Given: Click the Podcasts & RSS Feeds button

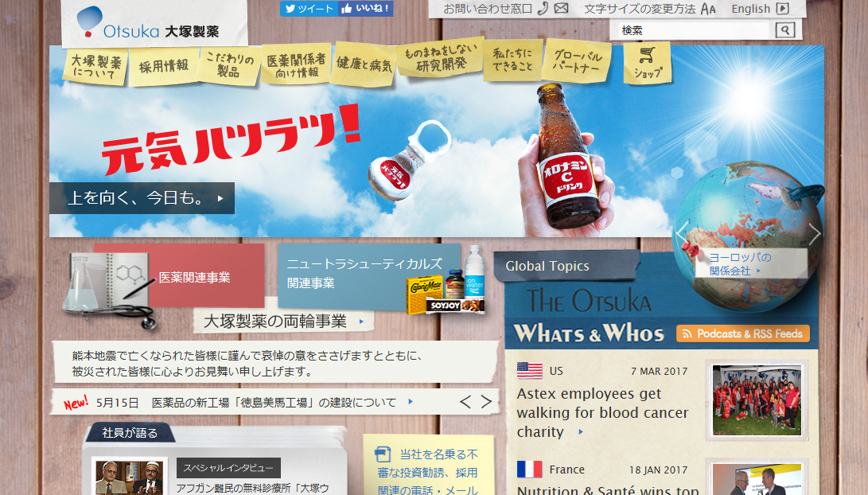Looking at the screenshot, I should (x=743, y=334).
